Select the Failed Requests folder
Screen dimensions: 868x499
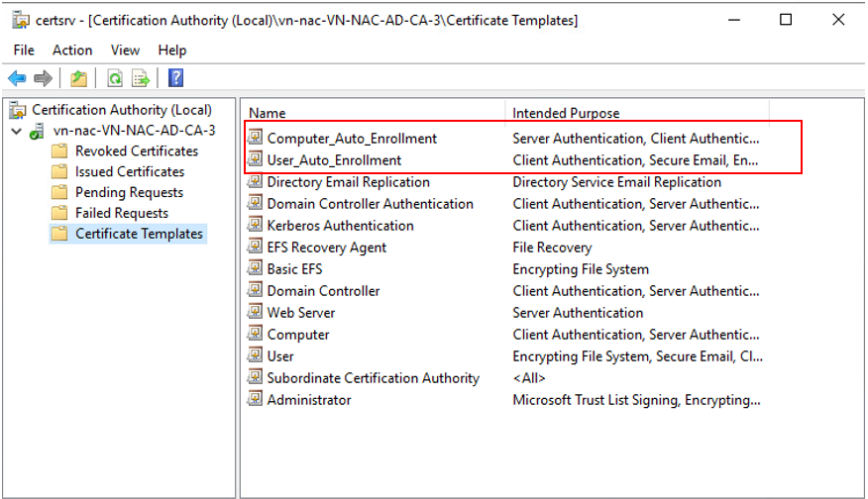click(x=121, y=214)
